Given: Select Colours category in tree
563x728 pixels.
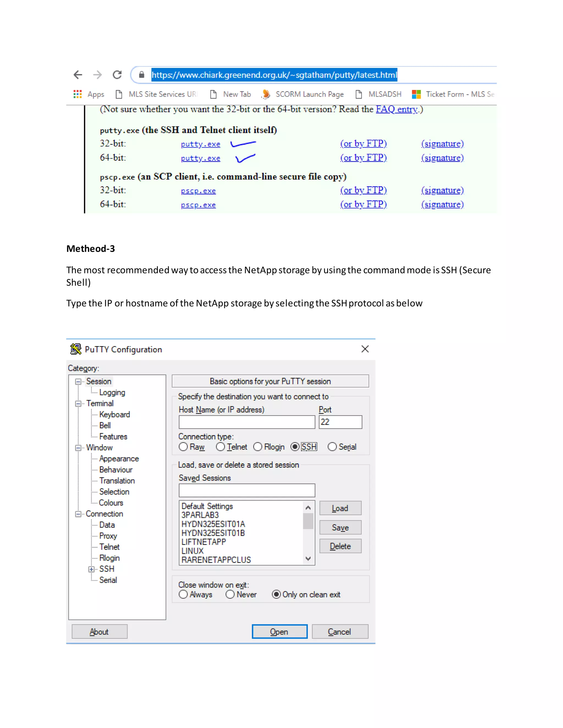Looking at the screenshot, I should [x=111, y=503].
